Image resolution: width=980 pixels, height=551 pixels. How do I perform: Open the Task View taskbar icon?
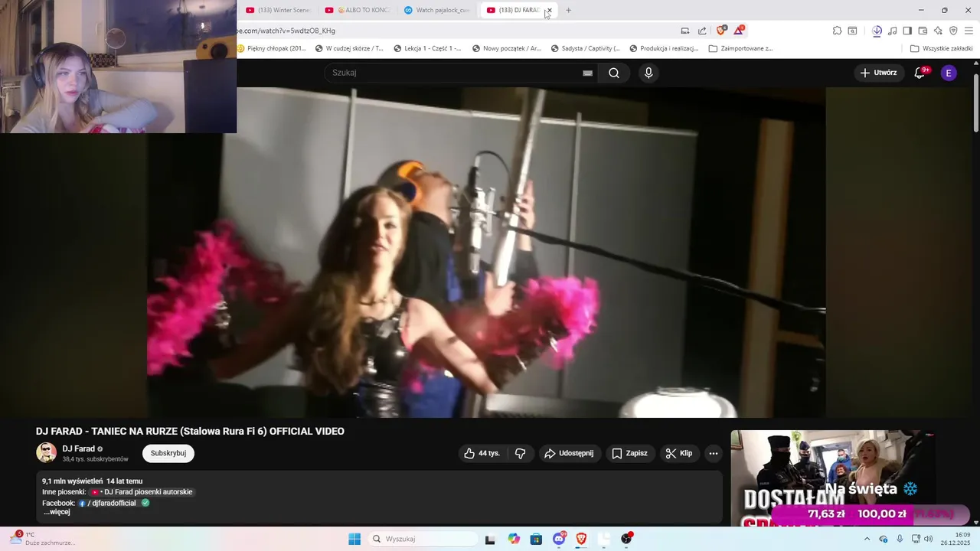[x=490, y=539]
